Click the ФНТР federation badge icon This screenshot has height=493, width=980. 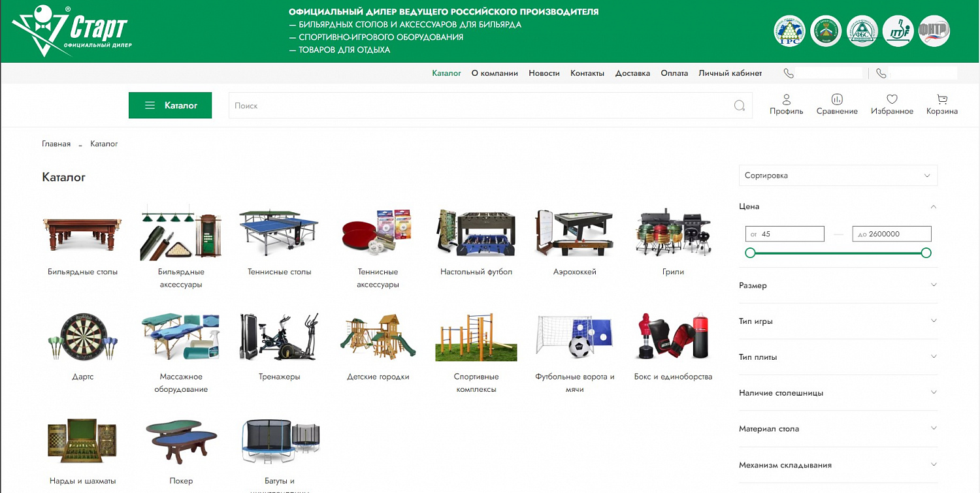click(934, 31)
